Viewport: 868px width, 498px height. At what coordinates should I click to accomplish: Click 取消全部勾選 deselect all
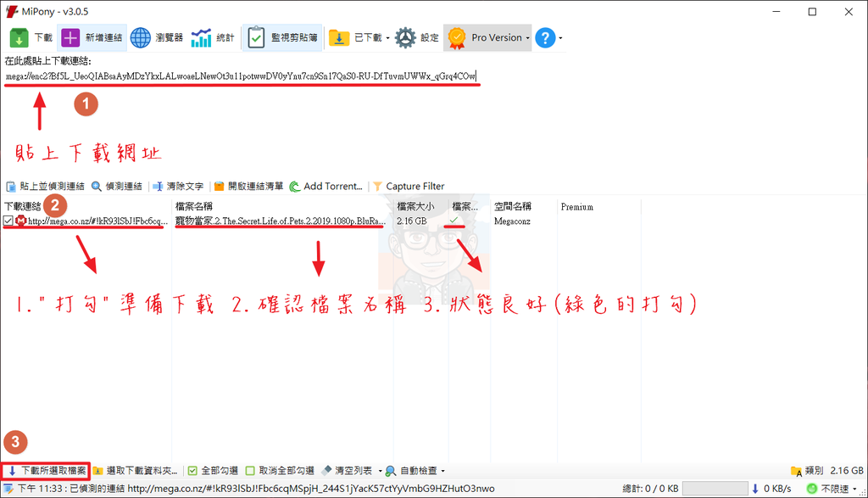point(280,471)
